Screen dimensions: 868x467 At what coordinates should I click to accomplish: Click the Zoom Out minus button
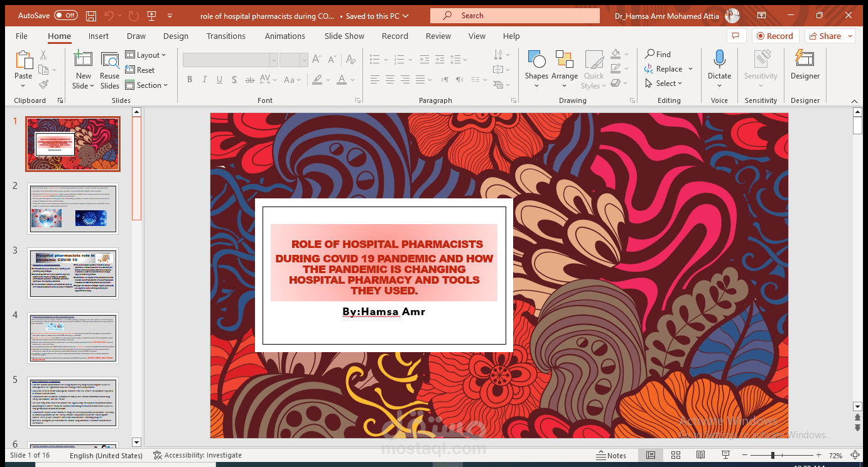click(746, 455)
